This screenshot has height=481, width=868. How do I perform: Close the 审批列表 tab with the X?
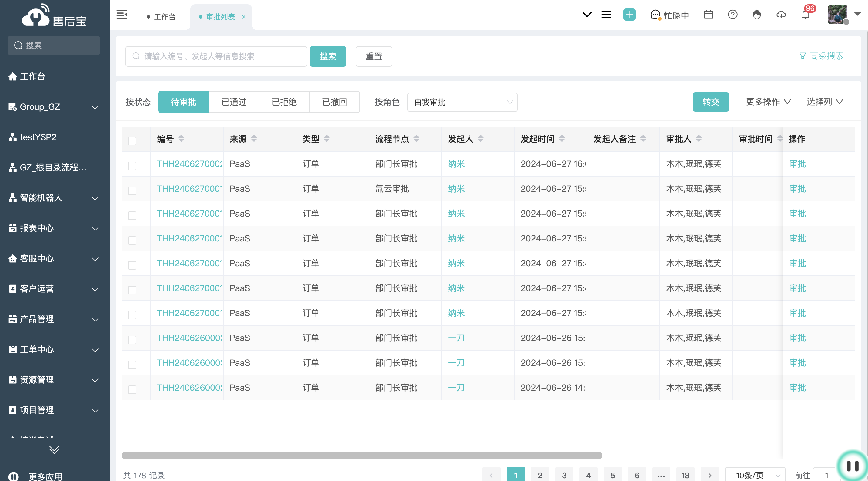pos(244,17)
